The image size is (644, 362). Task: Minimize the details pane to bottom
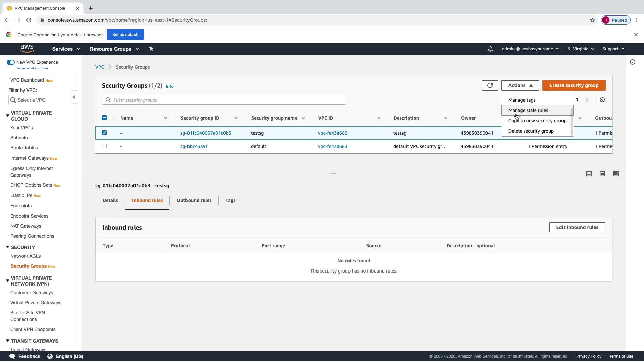(589, 174)
